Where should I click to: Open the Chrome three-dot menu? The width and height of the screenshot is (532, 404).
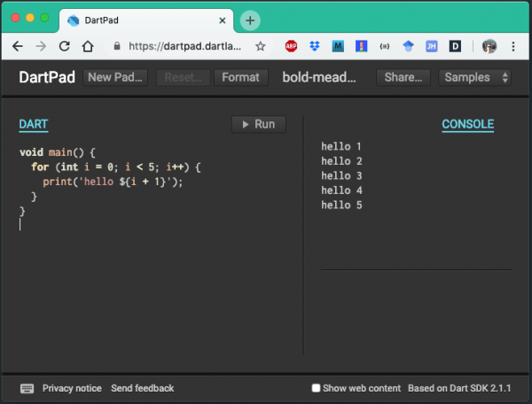tap(513, 46)
